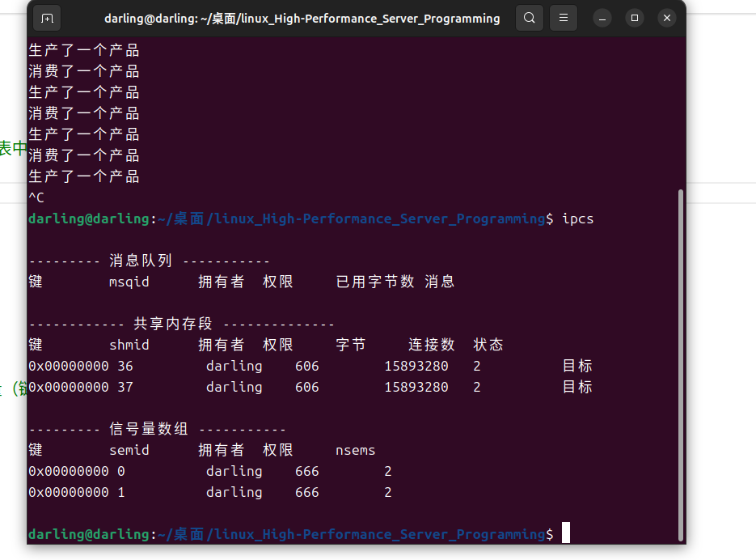Click the first 消费了一个产品 output line
The image size is (756, 560).
click(x=84, y=71)
